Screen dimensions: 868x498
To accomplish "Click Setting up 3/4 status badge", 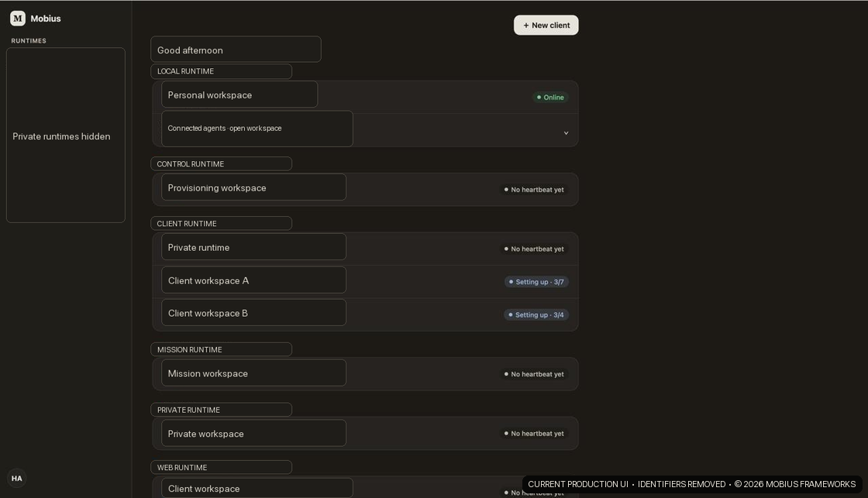I will 536,315.
